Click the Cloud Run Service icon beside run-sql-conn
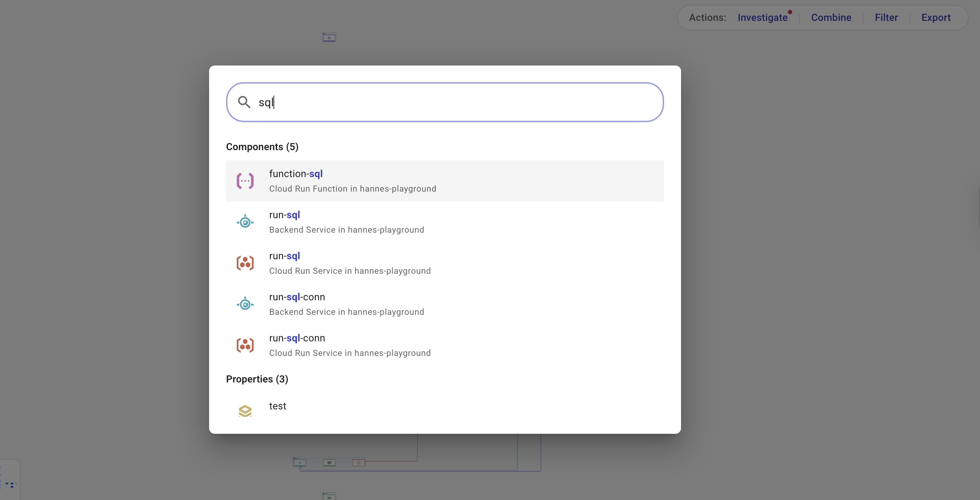This screenshot has width=980, height=500. (x=245, y=345)
